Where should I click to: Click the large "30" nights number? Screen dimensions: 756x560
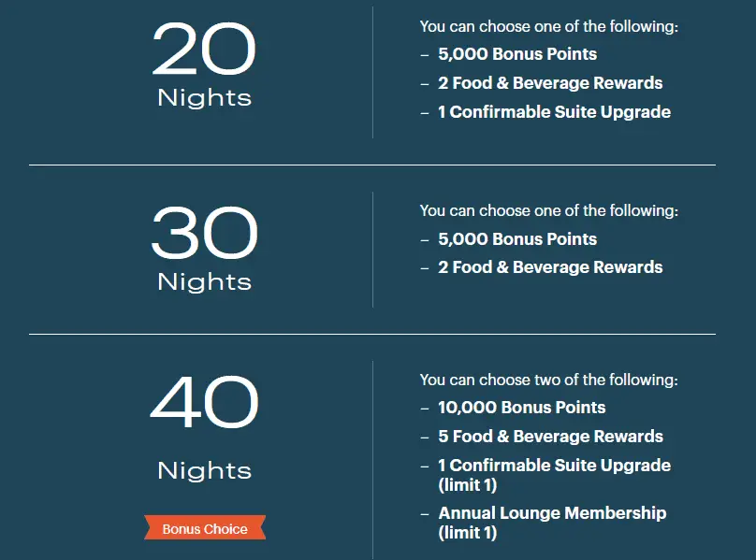pyautogui.click(x=204, y=235)
